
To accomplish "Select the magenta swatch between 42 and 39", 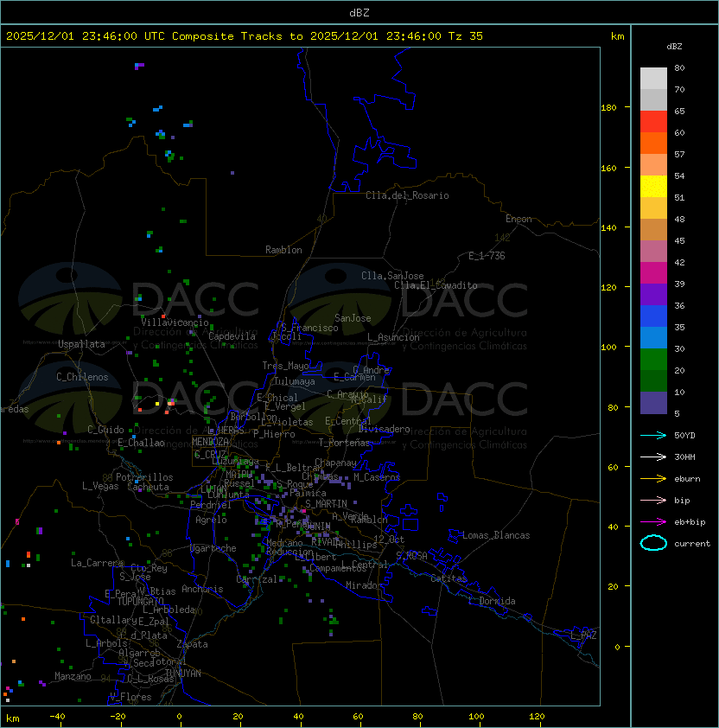I will pyautogui.click(x=653, y=273).
